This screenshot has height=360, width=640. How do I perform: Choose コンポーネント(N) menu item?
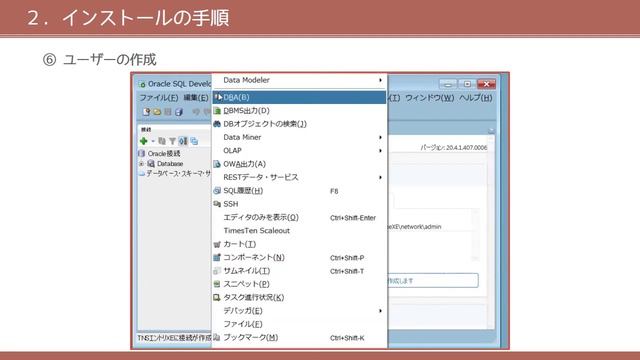point(299,258)
